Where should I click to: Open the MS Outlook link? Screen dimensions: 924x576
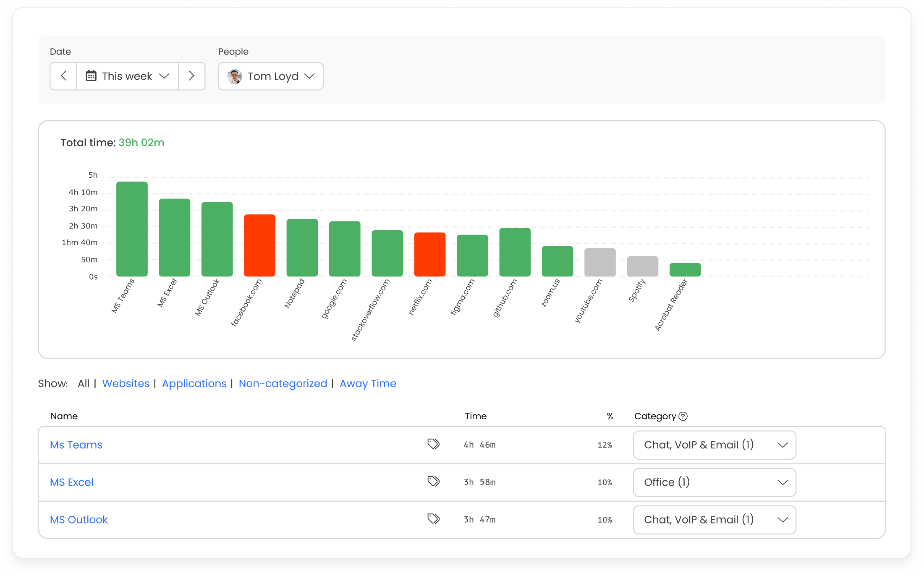click(79, 520)
